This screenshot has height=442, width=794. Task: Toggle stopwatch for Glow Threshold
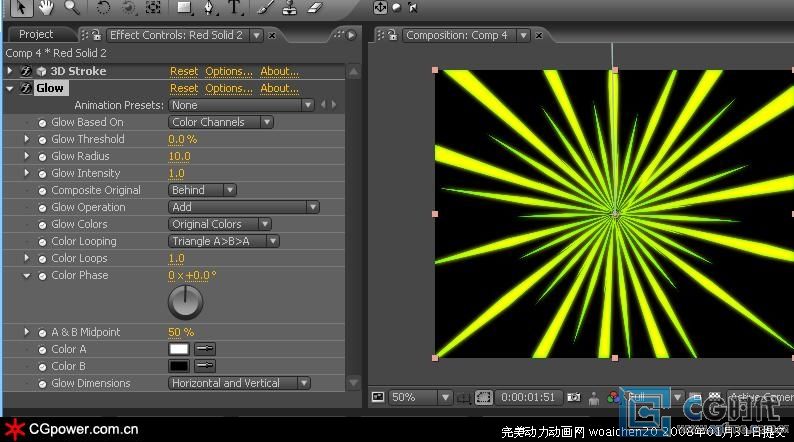(42, 139)
